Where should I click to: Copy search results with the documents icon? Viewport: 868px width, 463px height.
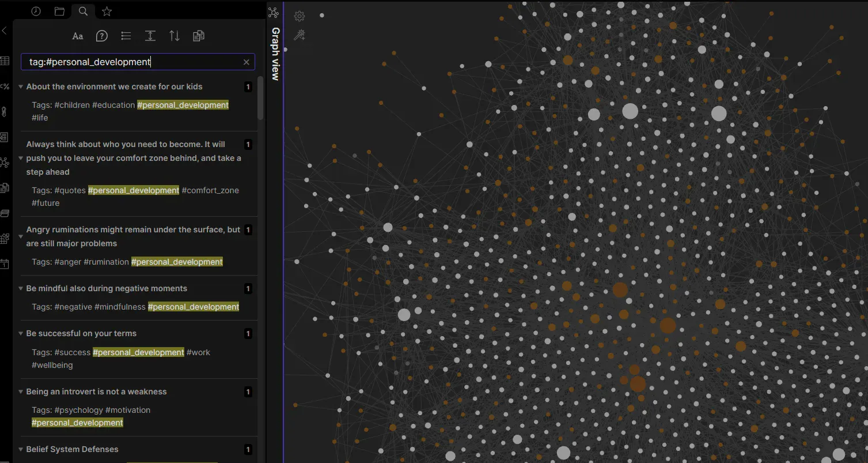[x=199, y=36]
